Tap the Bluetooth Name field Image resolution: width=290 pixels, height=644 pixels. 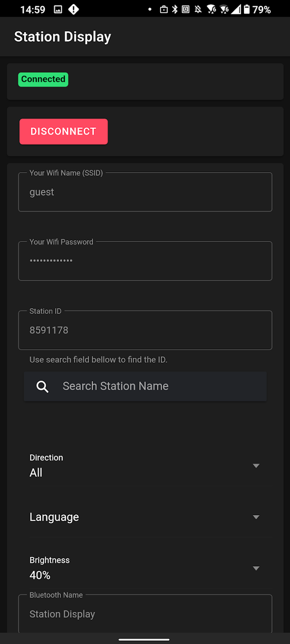145,614
